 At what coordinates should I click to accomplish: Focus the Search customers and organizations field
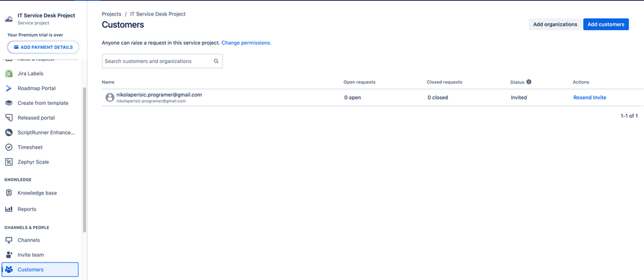click(x=162, y=61)
